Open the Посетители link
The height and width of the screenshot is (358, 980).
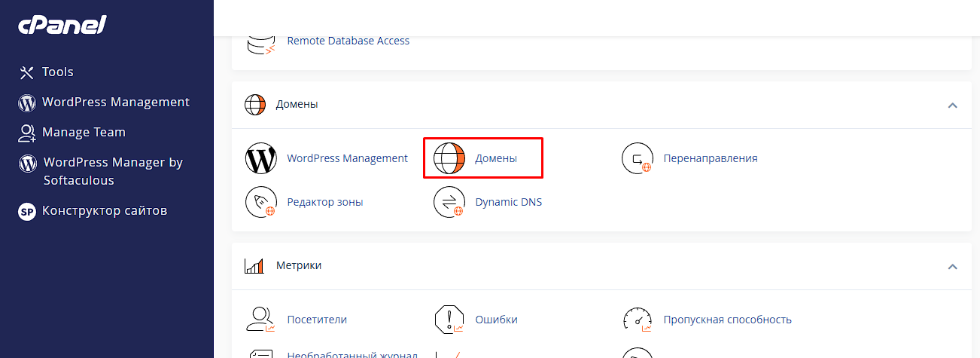[x=317, y=320]
